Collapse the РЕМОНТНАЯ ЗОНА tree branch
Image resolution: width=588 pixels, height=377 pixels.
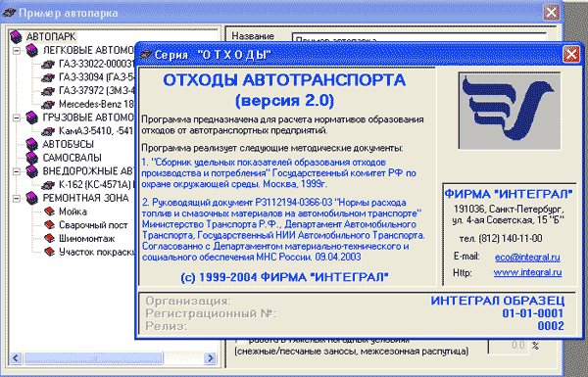[17, 198]
